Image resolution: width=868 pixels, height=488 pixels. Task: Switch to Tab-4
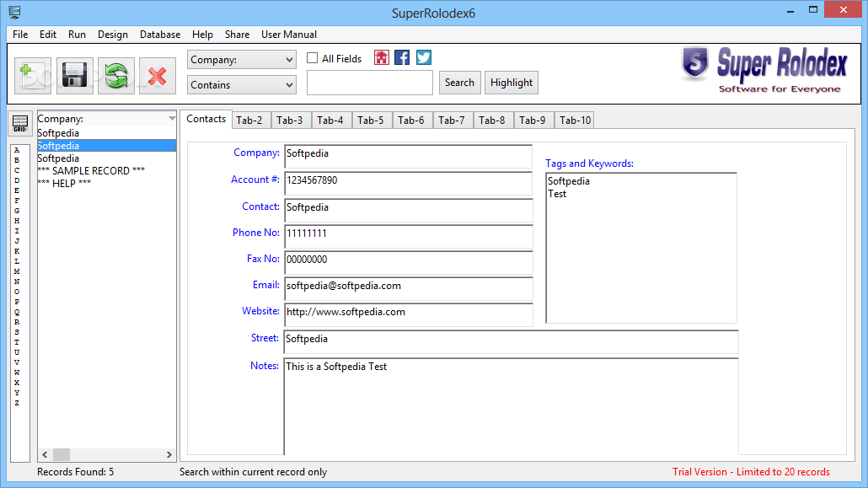pyautogui.click(x=330, y=121)
